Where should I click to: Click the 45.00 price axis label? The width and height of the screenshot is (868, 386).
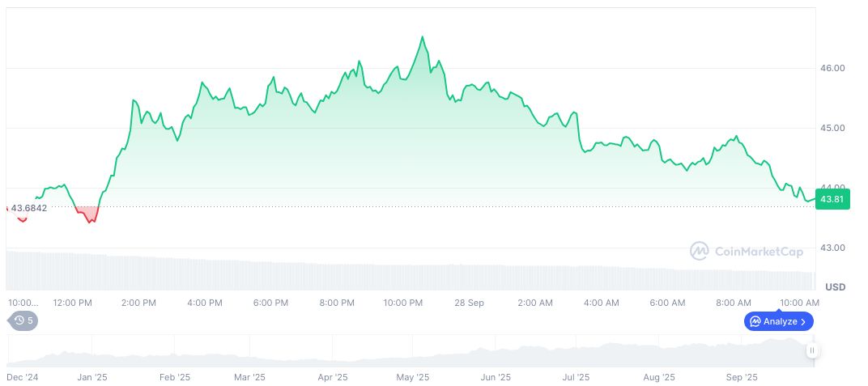[x=832, y=128]
